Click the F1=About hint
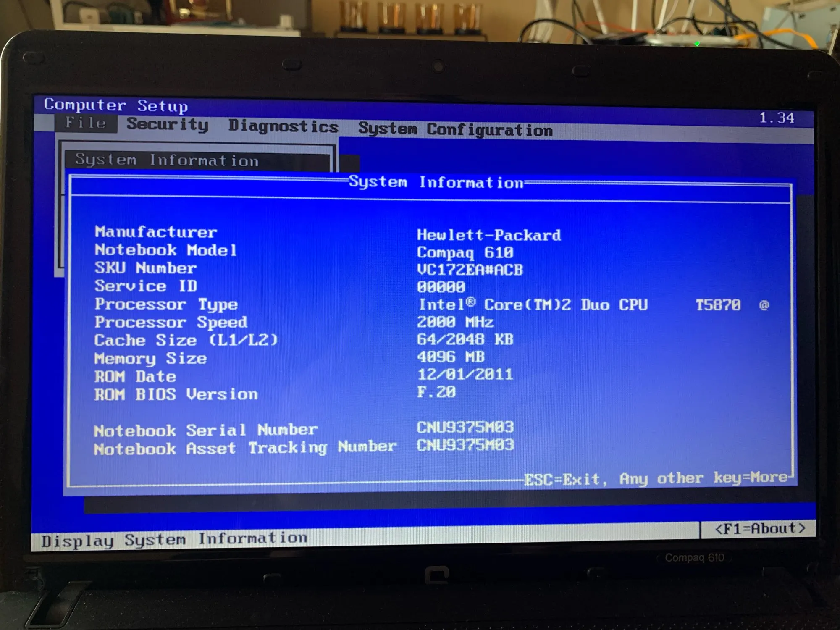 point(760,528)
